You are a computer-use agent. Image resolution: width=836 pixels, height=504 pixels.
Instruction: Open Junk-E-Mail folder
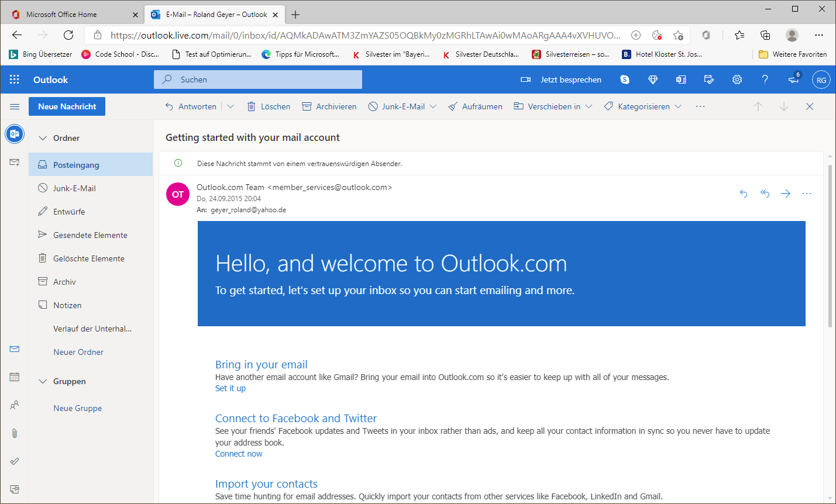tap(91, 188)
